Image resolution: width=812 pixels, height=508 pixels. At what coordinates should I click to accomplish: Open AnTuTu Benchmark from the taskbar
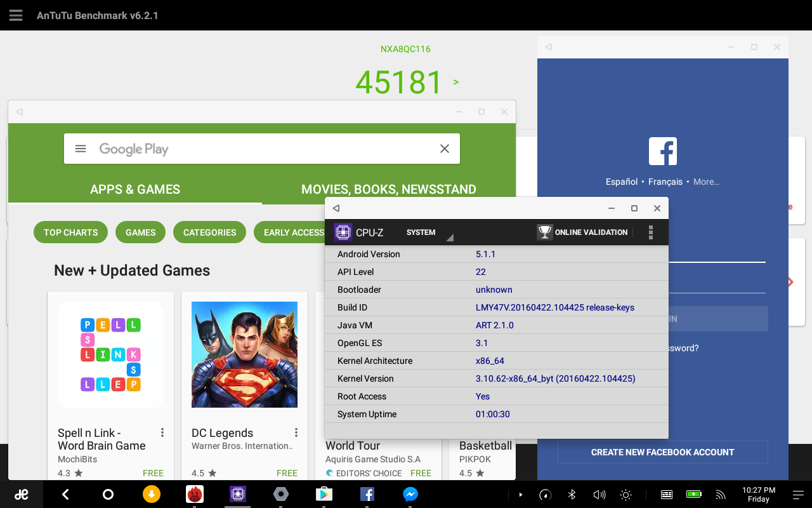pos(194,494)
